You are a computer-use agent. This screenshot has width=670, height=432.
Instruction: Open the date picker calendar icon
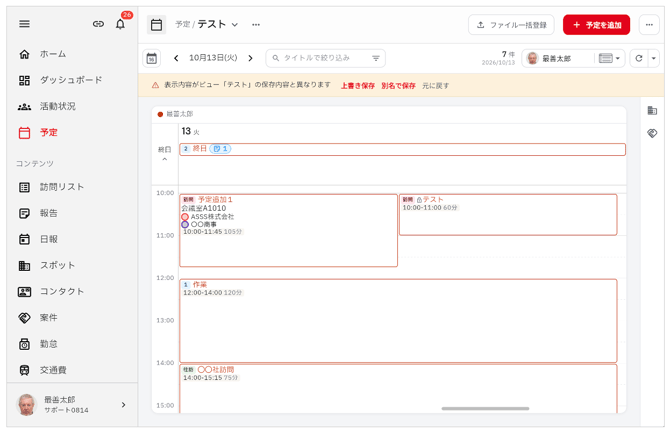coord(152,59)
